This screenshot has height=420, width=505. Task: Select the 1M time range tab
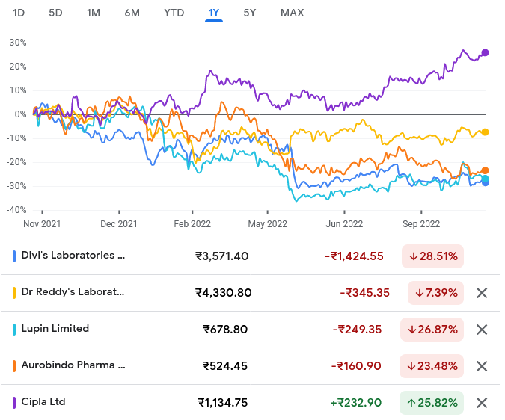(x=94, y=13)
